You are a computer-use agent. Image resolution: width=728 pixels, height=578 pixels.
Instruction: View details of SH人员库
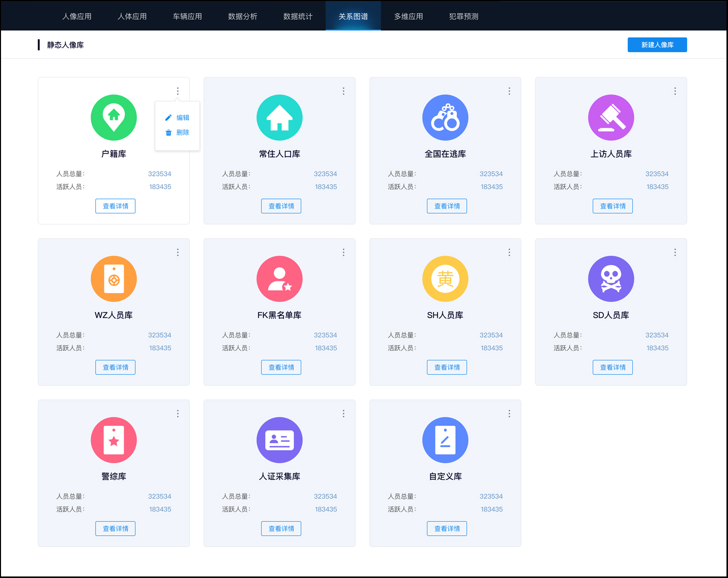tap(447, 367)
